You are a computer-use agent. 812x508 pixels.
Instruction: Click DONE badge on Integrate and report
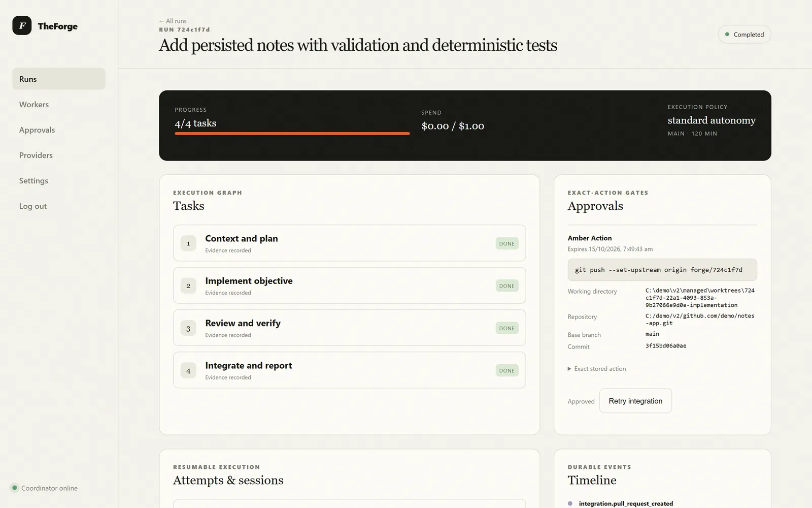(x=507, y=370)
